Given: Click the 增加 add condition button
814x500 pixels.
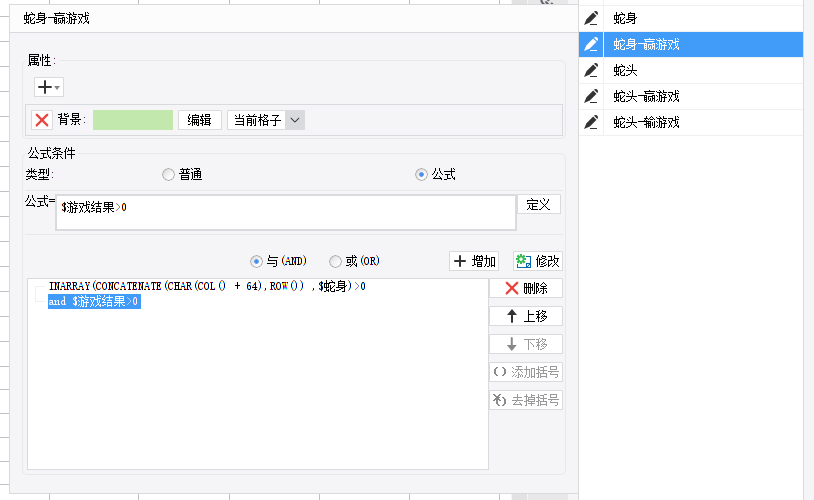Looking at the screenshot, I should coord(474,261).
